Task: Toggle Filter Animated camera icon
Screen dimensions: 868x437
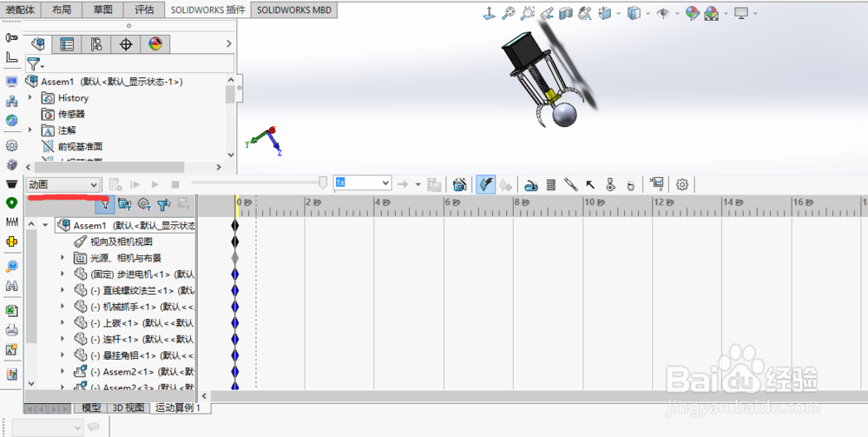Action: point(124,205)
